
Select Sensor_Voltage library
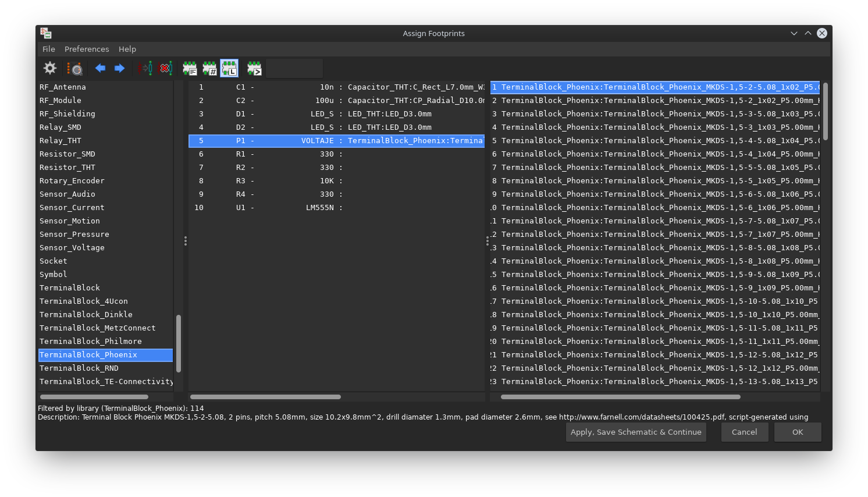click(106, 248)
